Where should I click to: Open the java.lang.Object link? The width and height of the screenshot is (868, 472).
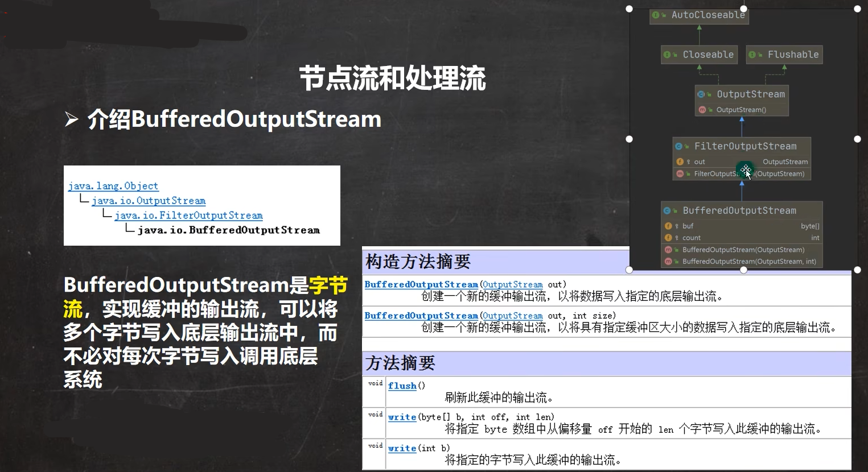(113, 186)
